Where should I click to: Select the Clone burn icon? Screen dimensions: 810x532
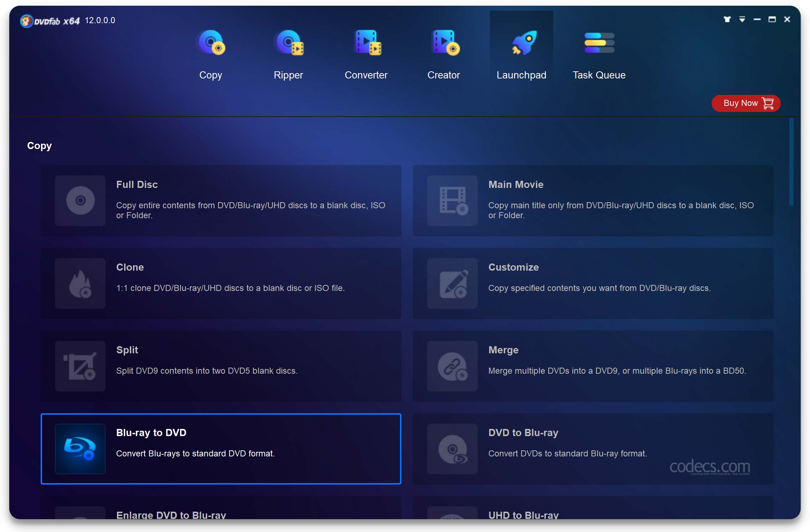point(80,283)
